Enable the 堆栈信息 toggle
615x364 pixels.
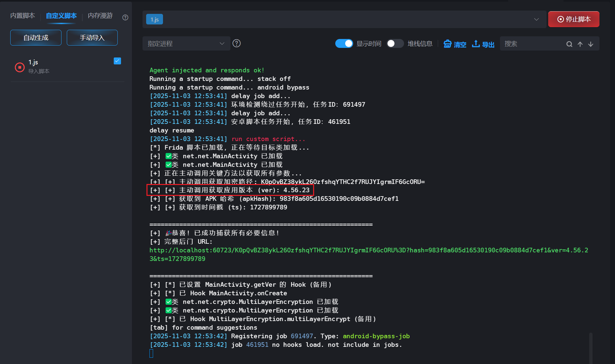(x=395, y=44)
